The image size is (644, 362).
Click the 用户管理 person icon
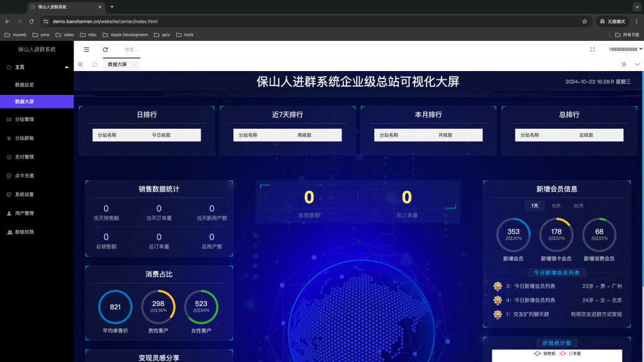pos(9,214)
